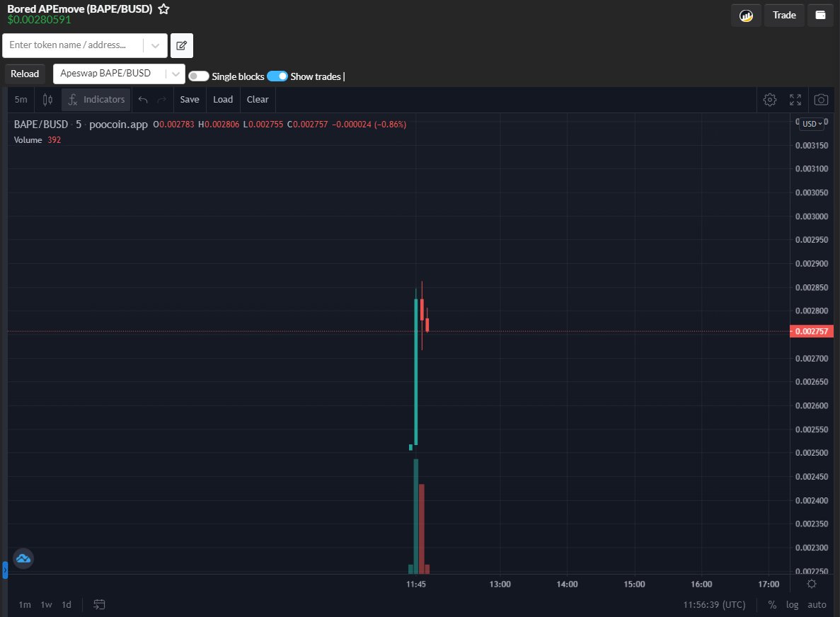Click the BAPE/BUSD symbol legend title

point(41,125)
